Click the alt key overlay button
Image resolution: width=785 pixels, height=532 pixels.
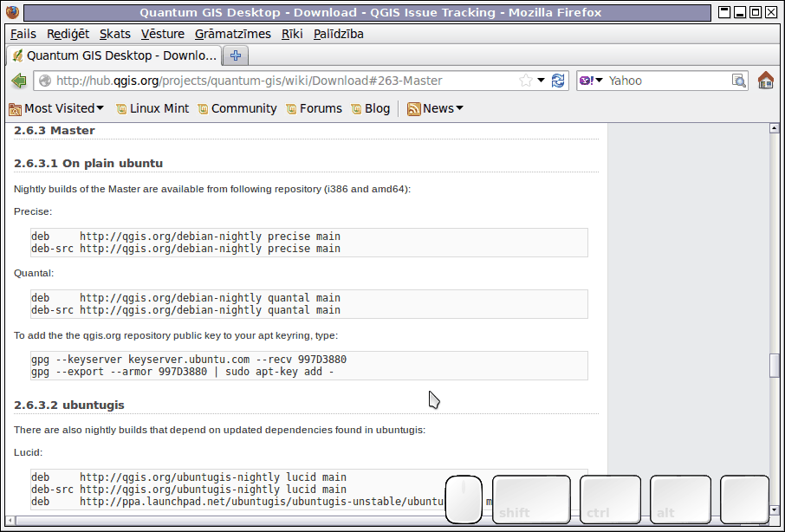[x=680, y=499]
